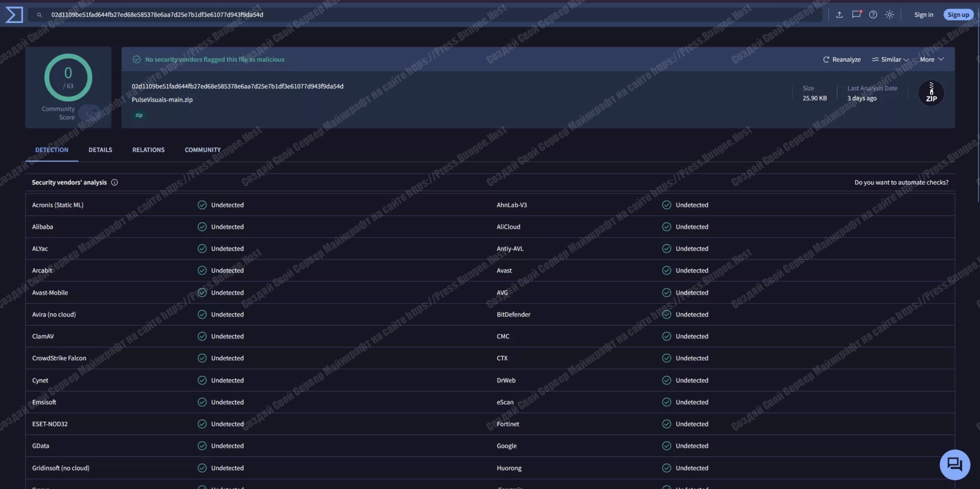Open 'Do you want to automate checks?' link

[901, 183]
